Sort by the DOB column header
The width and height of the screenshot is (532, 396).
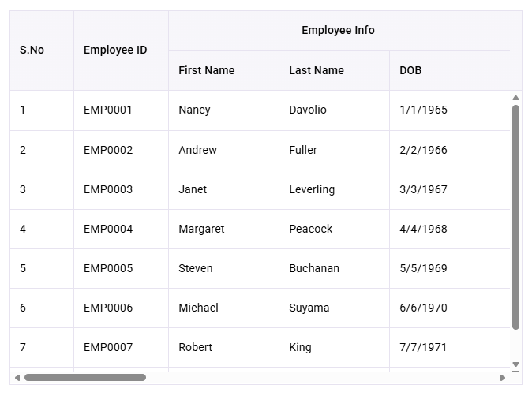pyautogui.click(x=448, y=70)
